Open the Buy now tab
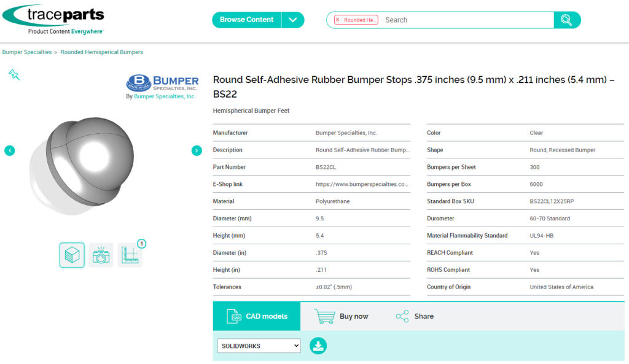The height and width of the screenshot is (364, 629). [x=342, y=316]
